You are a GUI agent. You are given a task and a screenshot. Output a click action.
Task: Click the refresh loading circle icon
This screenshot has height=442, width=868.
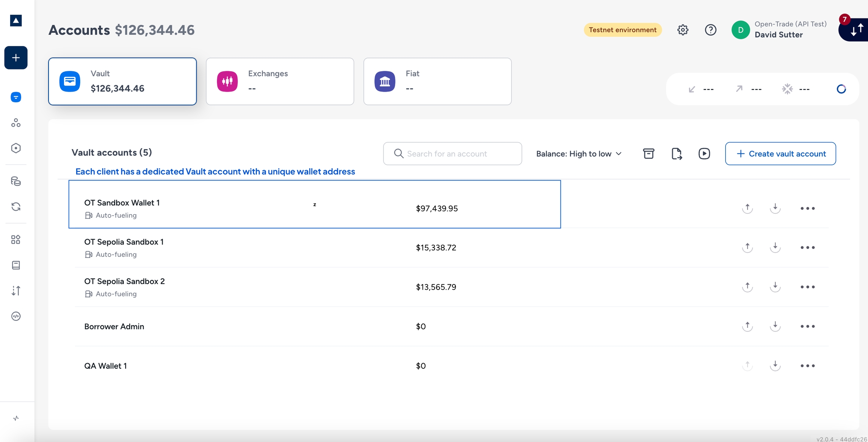(841, 89)
